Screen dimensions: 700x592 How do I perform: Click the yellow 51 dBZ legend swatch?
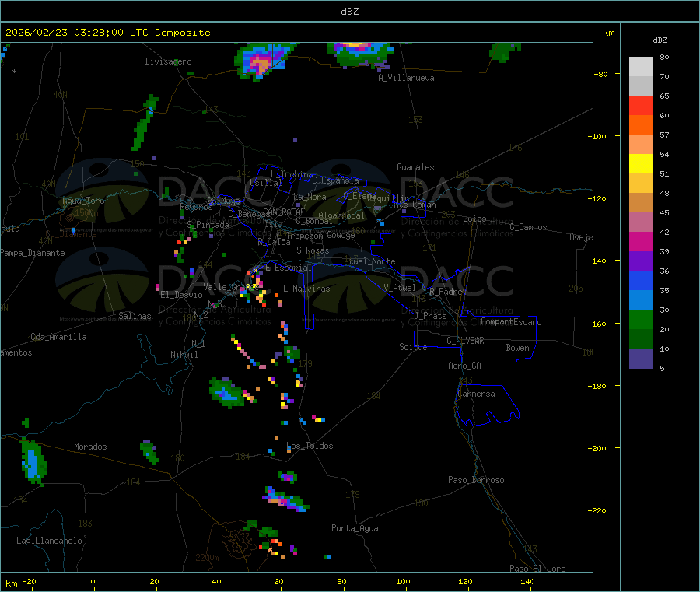(641, 164)
